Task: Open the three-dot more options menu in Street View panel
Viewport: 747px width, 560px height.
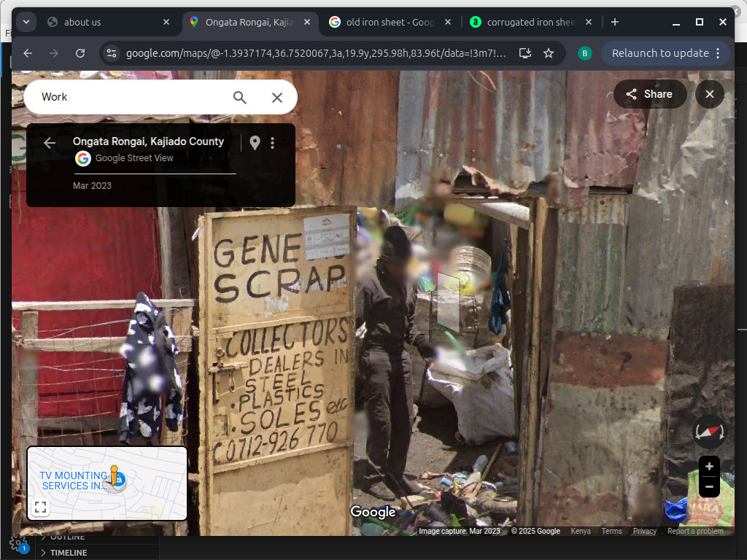Action: click(272, 143)
